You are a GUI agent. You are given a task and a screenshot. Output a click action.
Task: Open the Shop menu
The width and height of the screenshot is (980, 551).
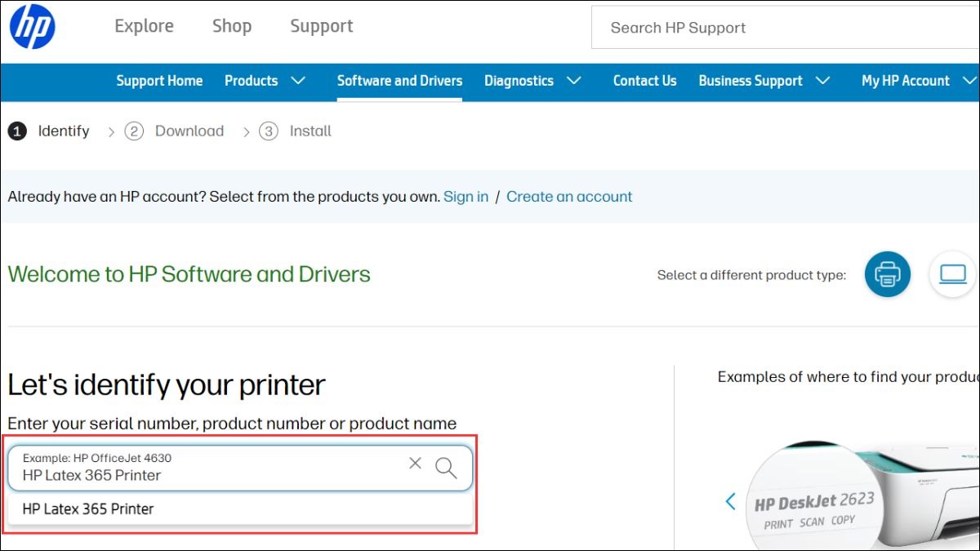232,26
